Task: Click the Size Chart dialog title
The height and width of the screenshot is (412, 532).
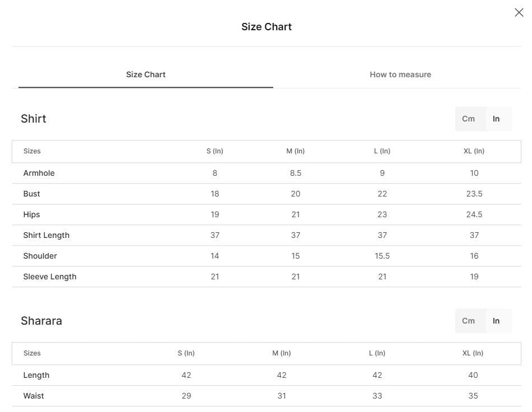Action: pos(267,27)
